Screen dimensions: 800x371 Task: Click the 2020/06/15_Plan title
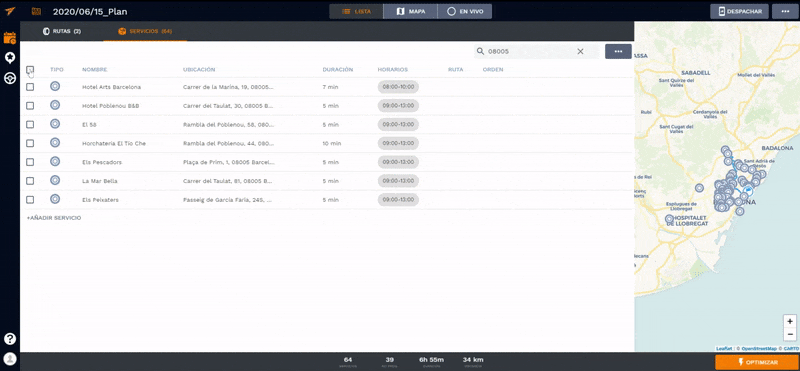(90, 11)
